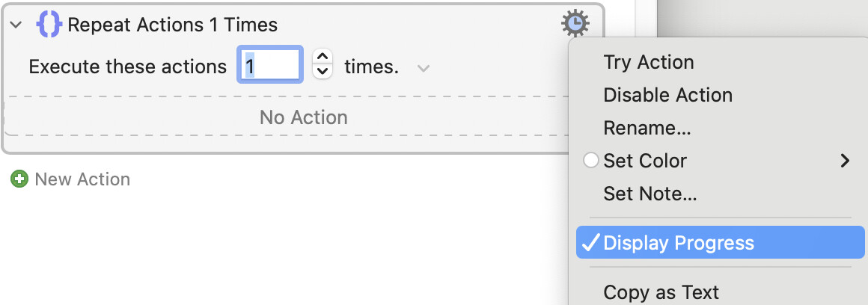Choose "Set Note…" from the menu
868x305 pixels.
(650, 194)
